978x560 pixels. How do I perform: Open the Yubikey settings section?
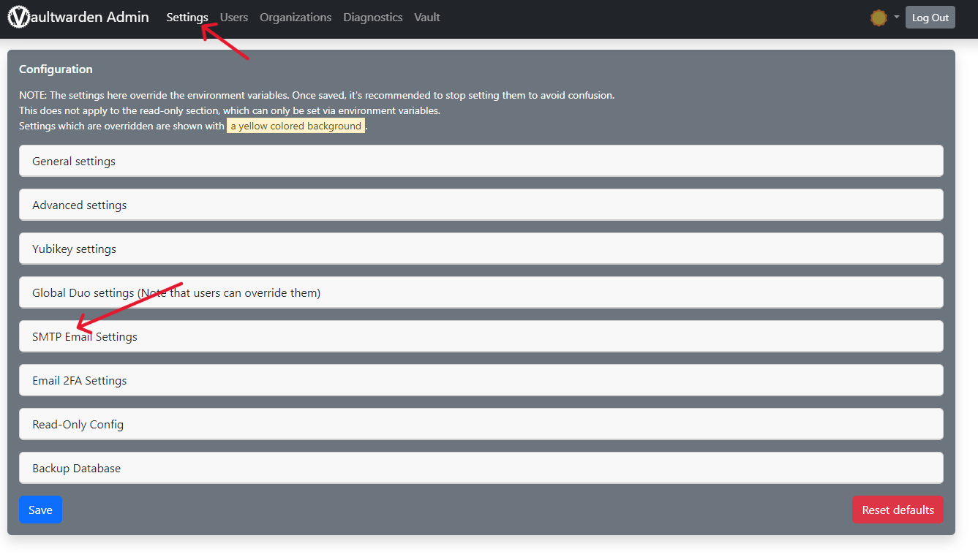pos(481,249)
